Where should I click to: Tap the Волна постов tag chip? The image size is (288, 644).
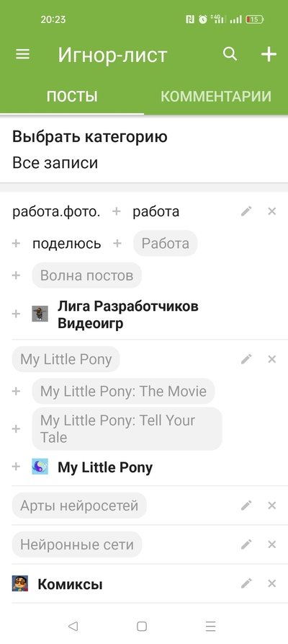click(87, 275)
